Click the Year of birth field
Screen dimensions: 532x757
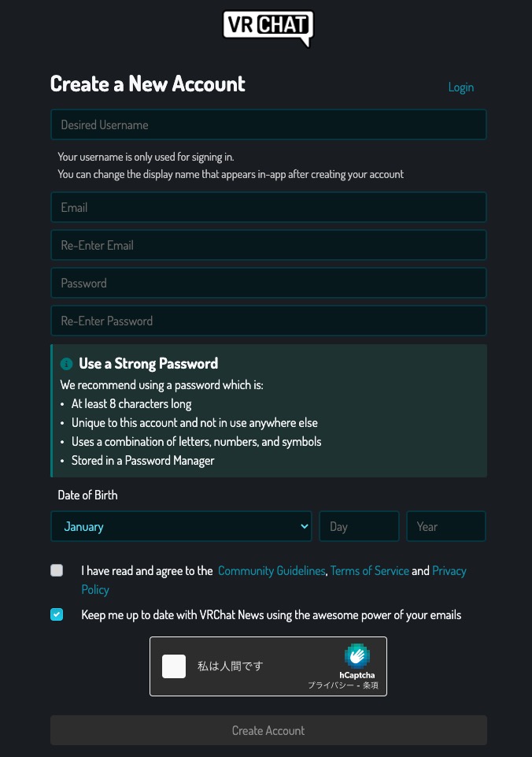point(445,527)
